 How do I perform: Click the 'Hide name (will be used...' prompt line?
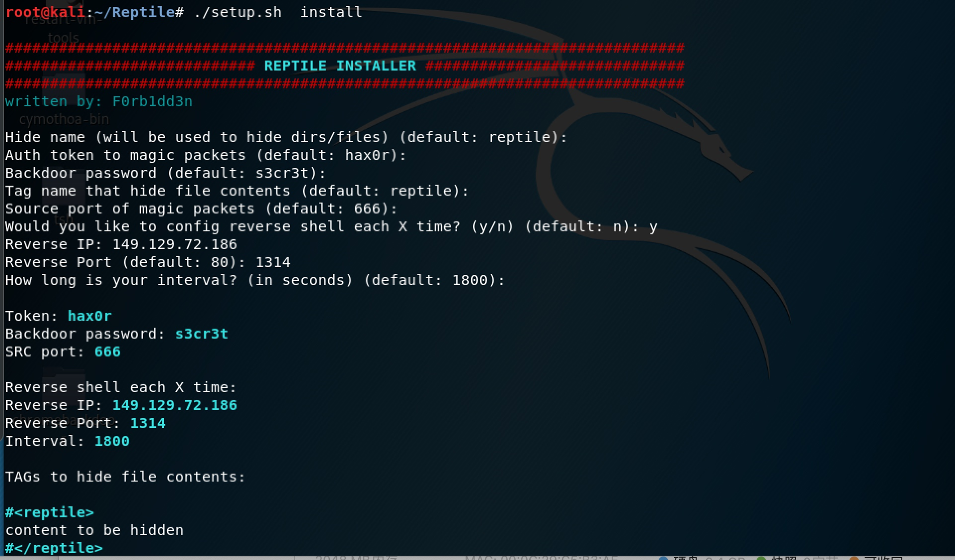(286, 137)
